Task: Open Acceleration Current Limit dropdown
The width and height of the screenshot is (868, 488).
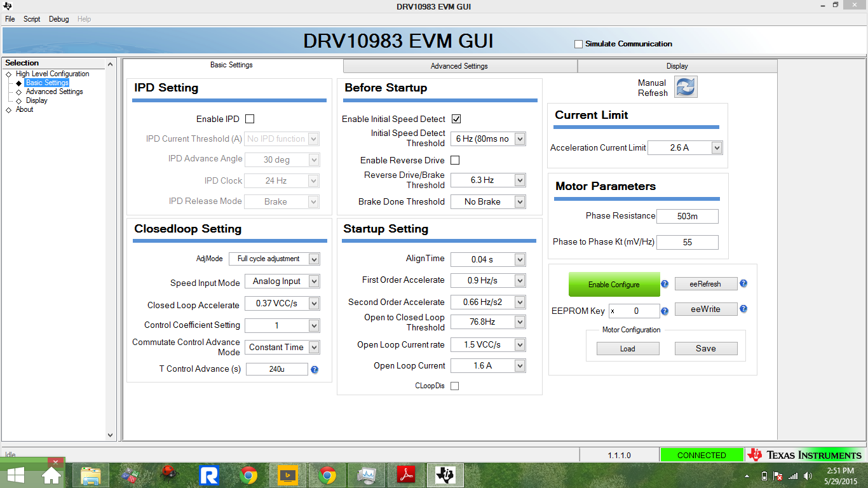Action: 717,147
